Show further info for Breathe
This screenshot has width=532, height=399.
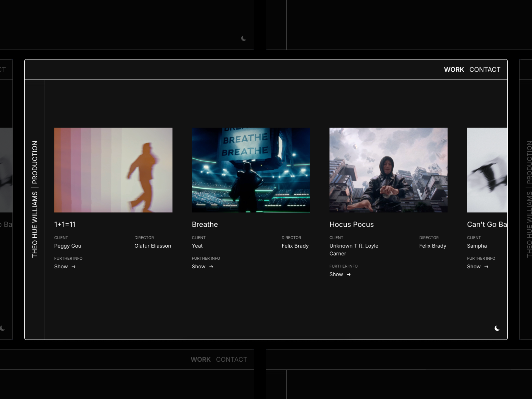202,267
